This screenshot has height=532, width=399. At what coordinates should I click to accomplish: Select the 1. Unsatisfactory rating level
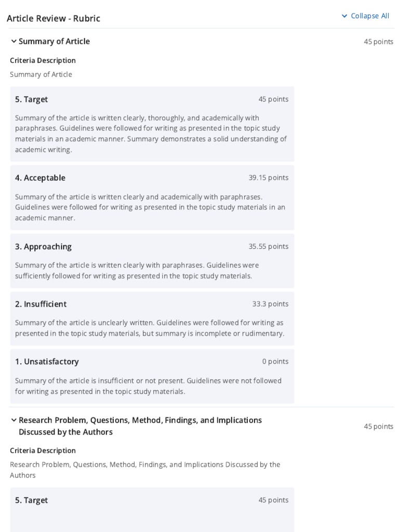(x=47, y=362)
